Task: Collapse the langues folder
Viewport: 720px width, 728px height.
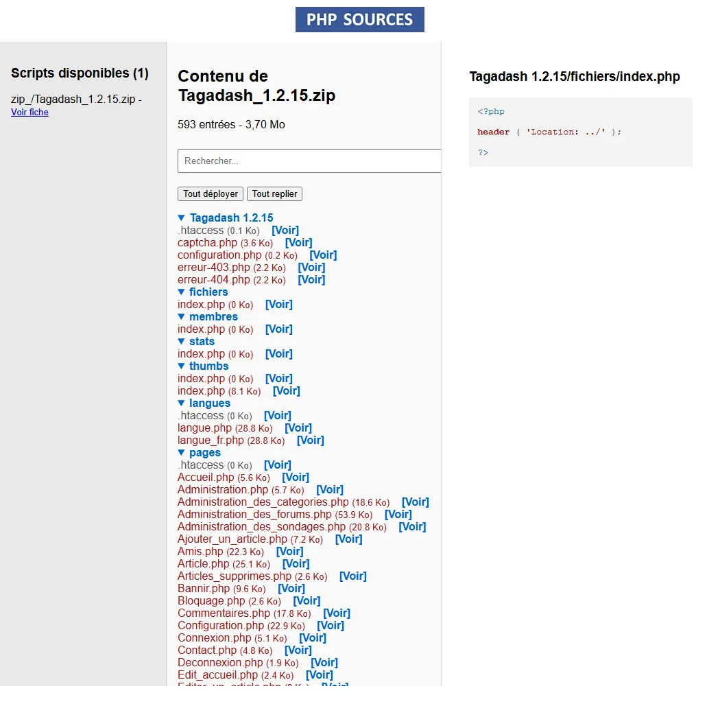Action: pyautogui.click(x=182, y=403)
